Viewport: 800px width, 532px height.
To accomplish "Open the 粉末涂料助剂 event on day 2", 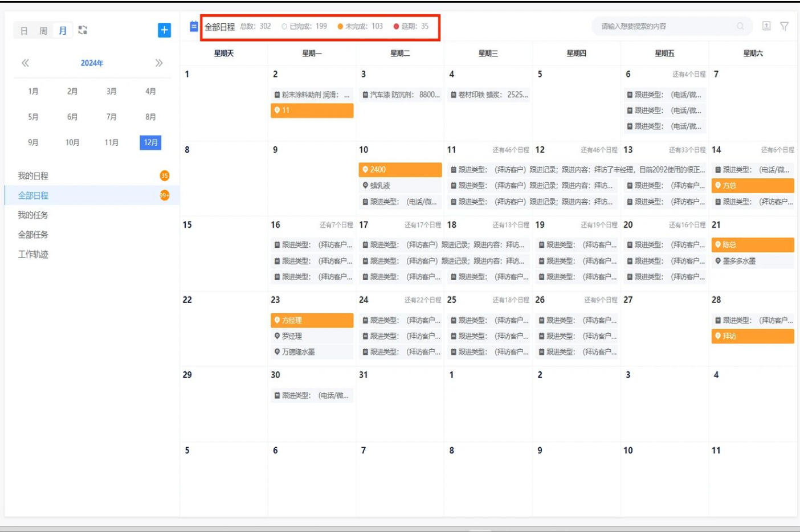I will coord(312,95).
